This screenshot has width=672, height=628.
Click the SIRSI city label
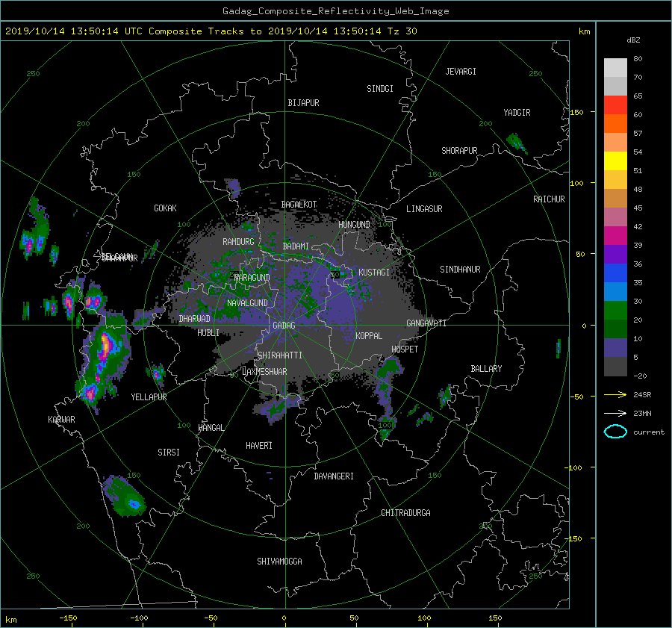pos(169,453)
